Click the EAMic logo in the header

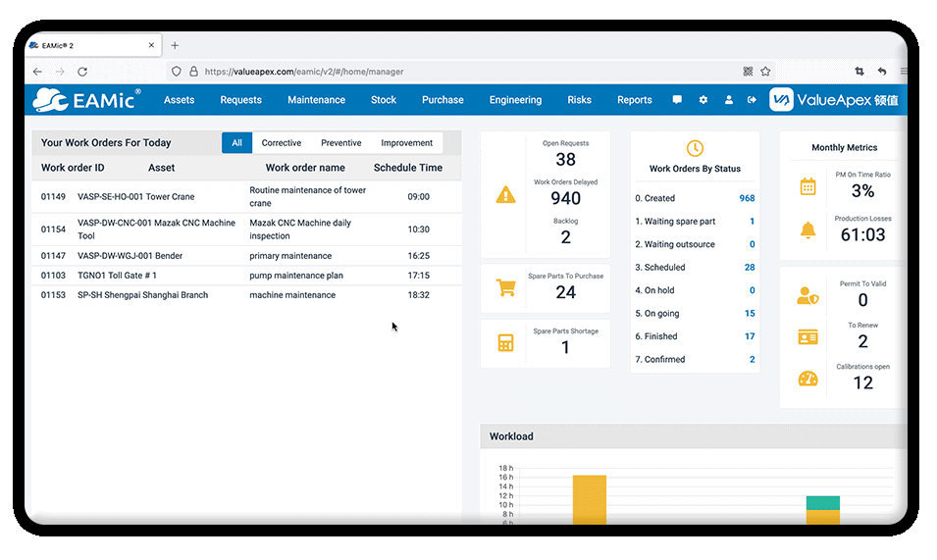click(x=86, y=100)
